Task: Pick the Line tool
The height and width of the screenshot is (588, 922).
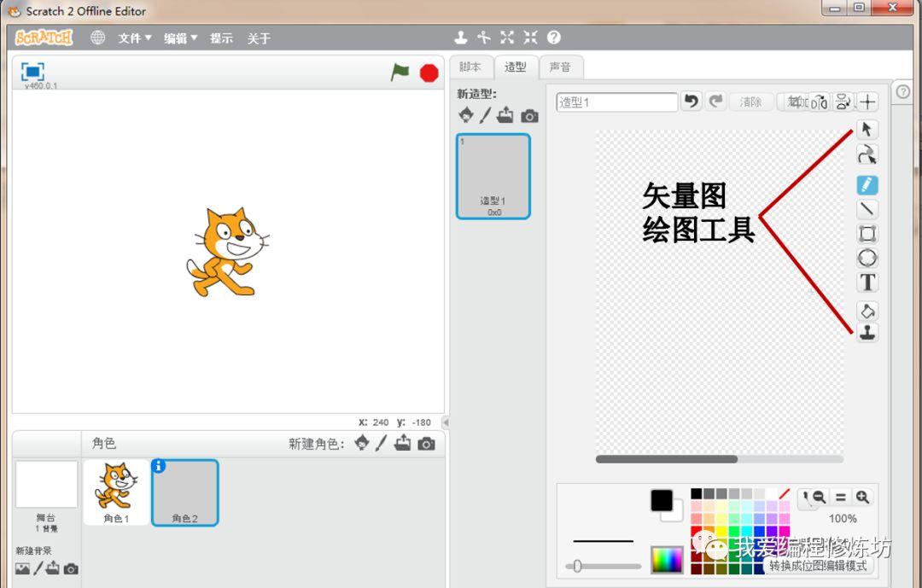Action: click(x=867, y=209)
